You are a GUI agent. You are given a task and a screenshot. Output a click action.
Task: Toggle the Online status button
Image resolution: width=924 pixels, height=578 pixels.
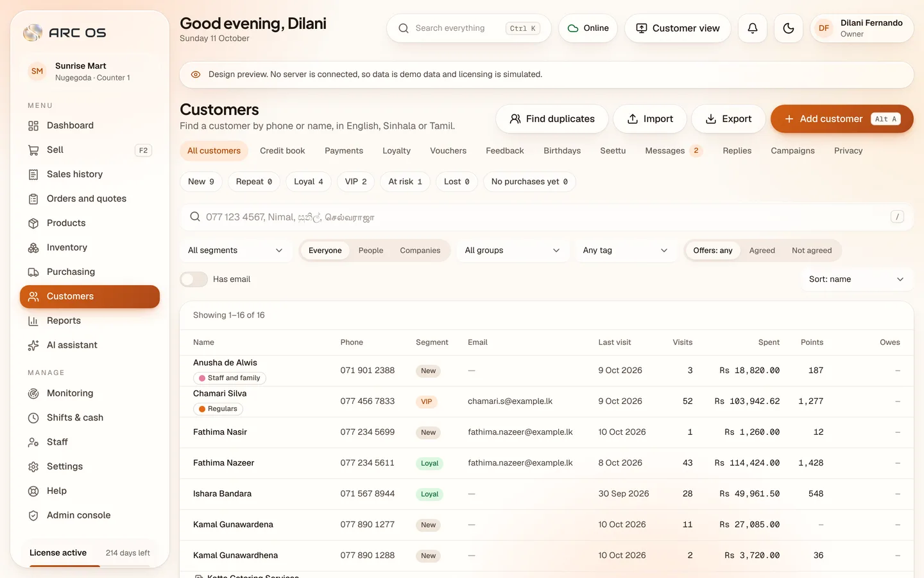click(x=588, y=28)
